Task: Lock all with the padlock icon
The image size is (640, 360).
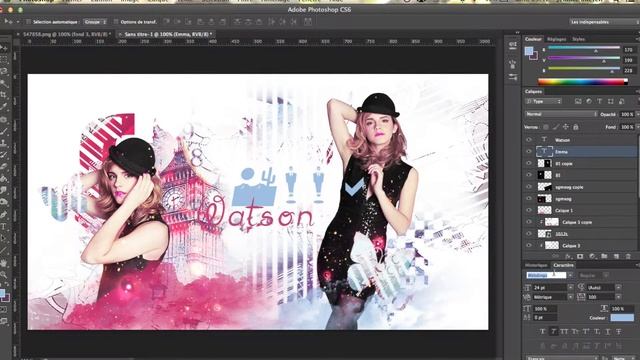Action: click(576, 127)
